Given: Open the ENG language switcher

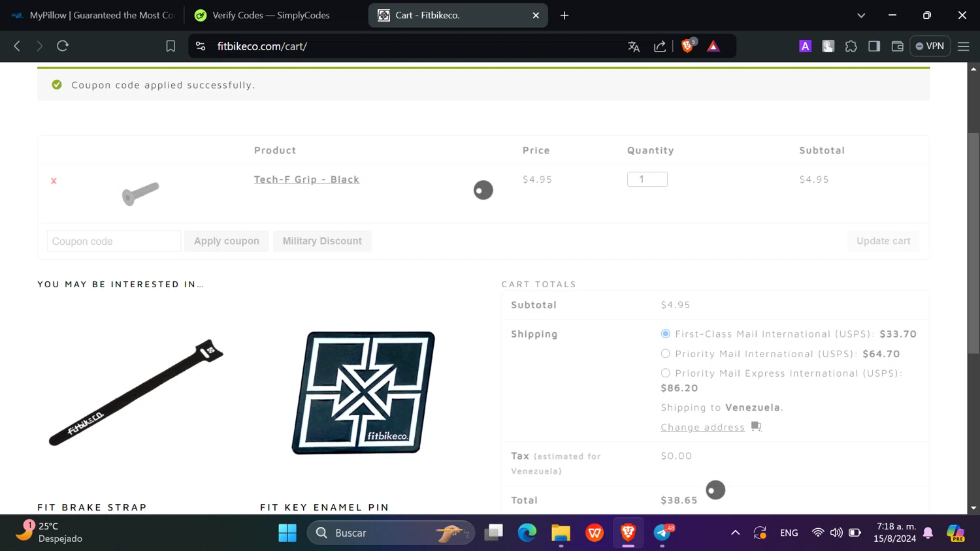Looking at the screenshot, I should 789,533.
